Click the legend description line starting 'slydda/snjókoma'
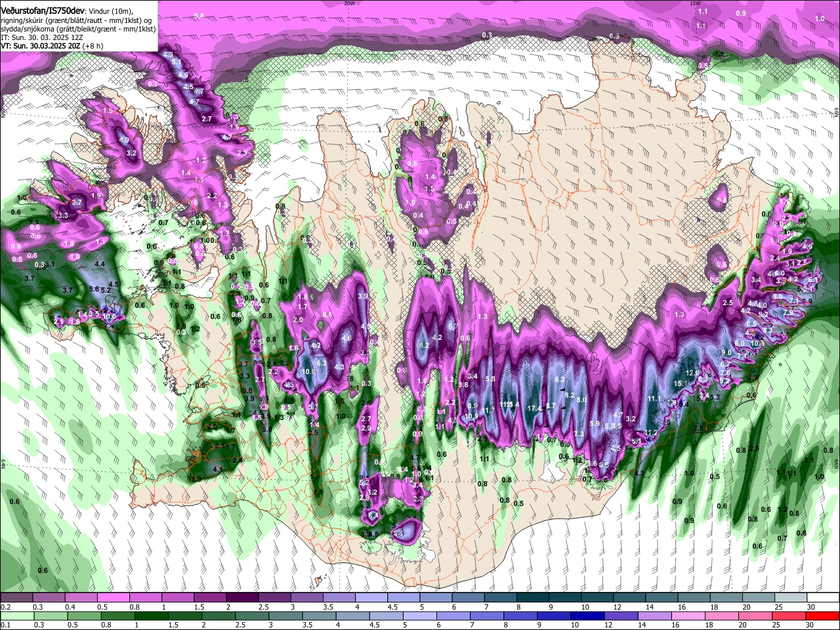Image resolution: width=840 pixels, height=630 pixels. (78, 29)
